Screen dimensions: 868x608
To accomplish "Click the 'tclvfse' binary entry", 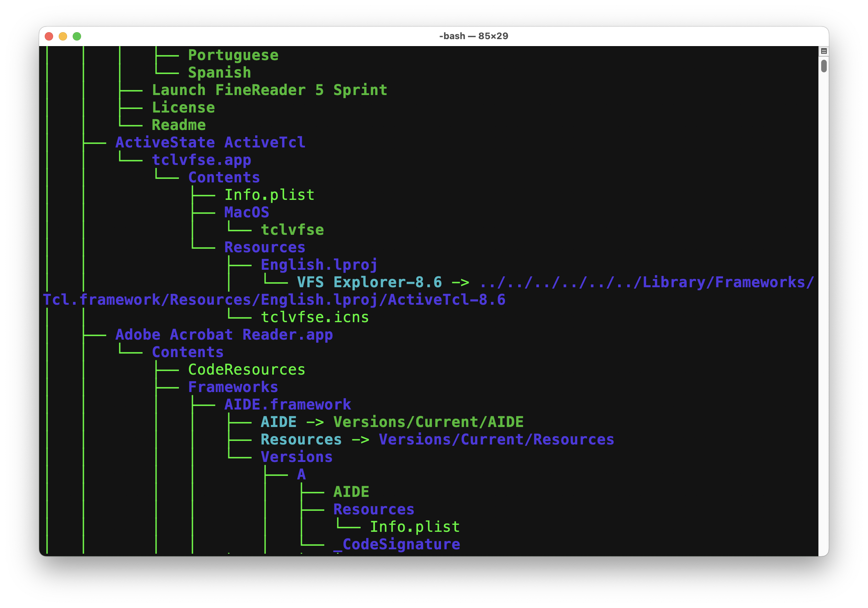I will coord(292,230).
